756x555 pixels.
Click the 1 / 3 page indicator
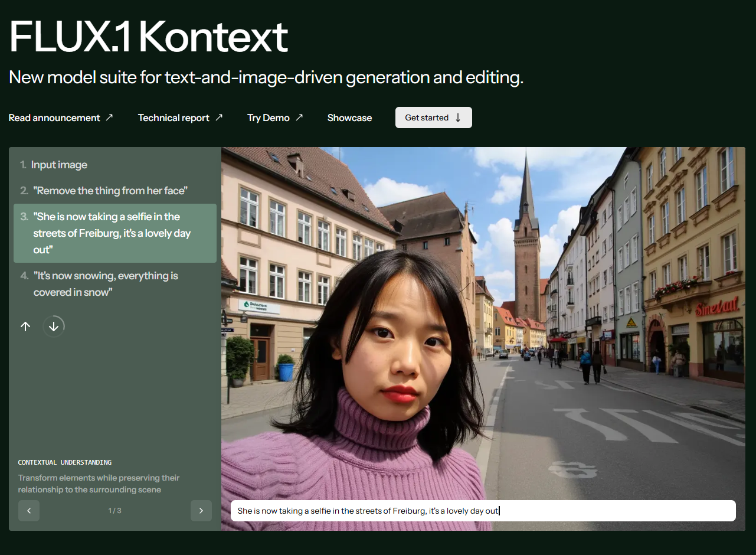tap(115, 511)
